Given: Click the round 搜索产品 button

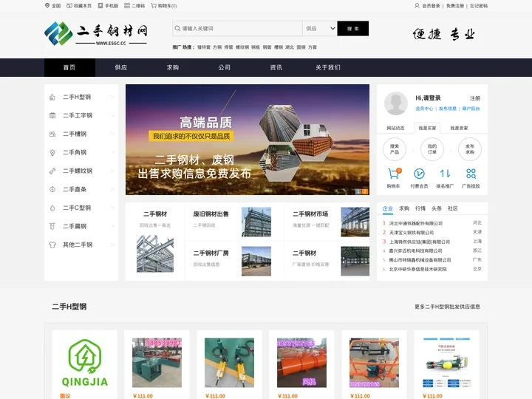Looking at the screenshot, I should pyautogui.click(x=395, y=149).
